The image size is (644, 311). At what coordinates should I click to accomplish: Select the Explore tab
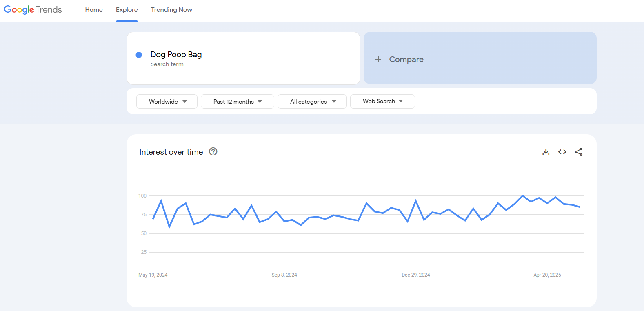pyautogui.click(x=127, y=10)
